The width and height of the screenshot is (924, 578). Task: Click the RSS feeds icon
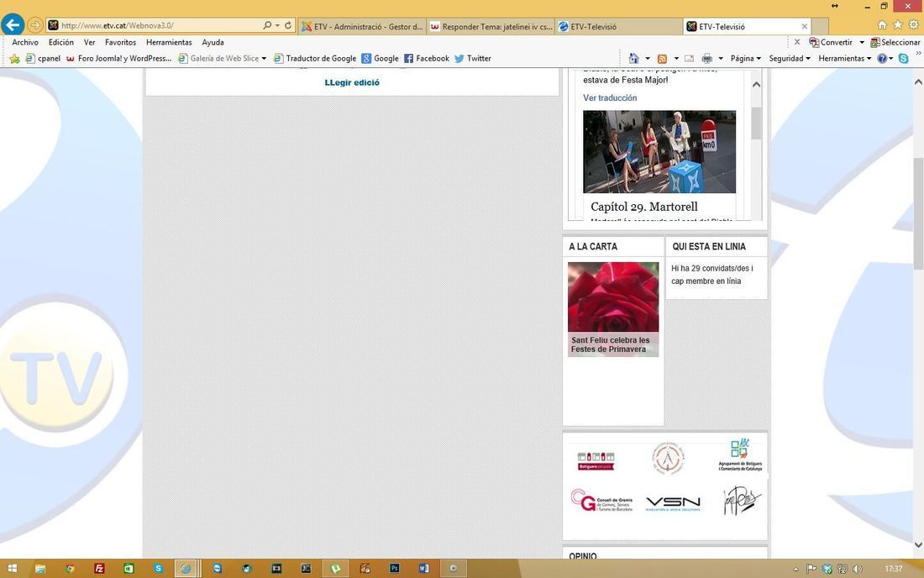tap(663, 58)
